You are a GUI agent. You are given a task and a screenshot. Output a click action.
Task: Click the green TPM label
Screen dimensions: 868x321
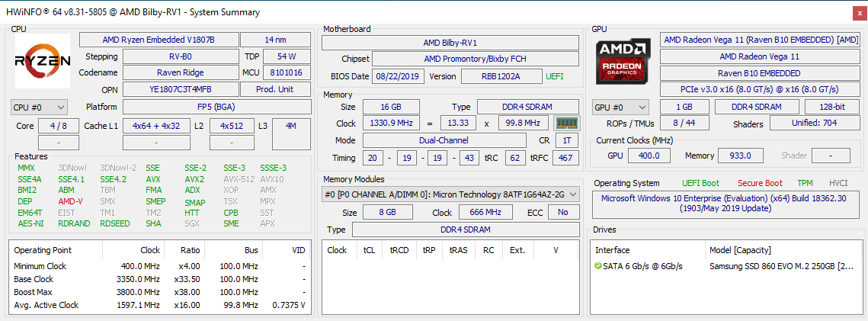(x=806, y=183)
